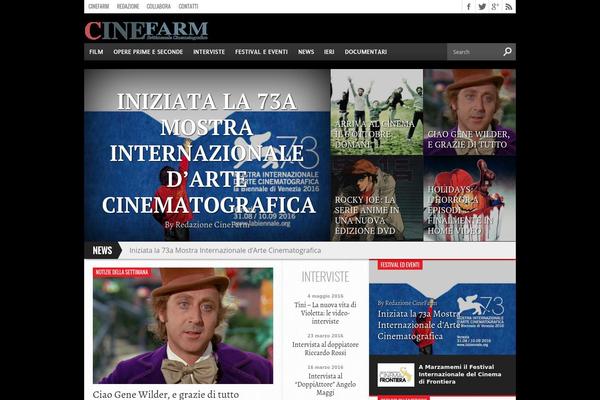Open A Marzamemi il Festival Internazionale link
The width and height of the screenshot is (600, 400).
click(x=460, y=374)
